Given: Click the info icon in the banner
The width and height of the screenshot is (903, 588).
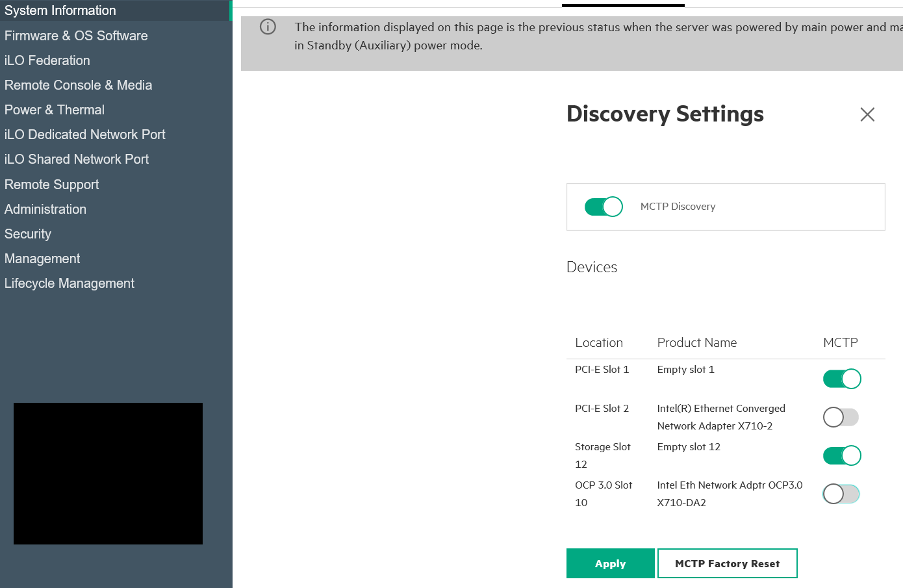Looking at the screenshot, I should point(268,27).
